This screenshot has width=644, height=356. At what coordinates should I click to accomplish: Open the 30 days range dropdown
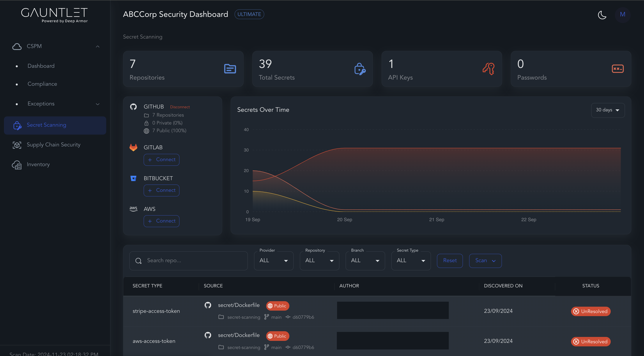pyautogui.click(x=607, y=110)
